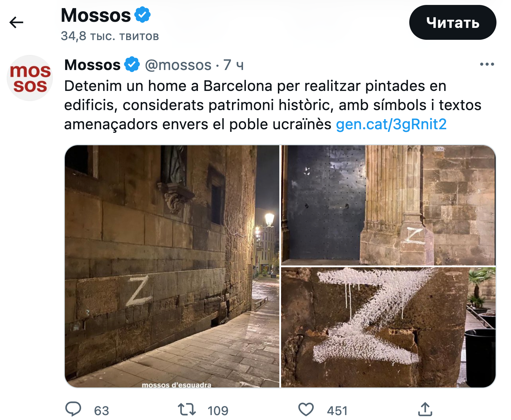Screen dimensions: 511x420
Task: Click the 63 replies count
Action: click(101, 411)
